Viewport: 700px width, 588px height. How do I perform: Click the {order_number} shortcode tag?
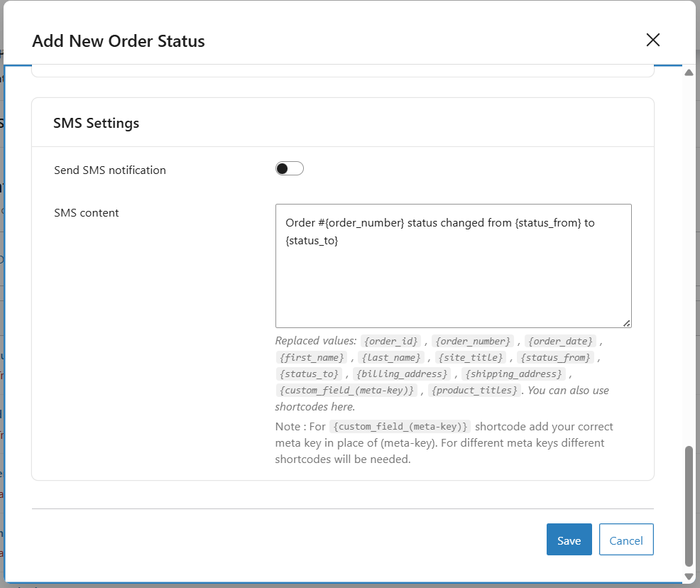pos(472,341)
